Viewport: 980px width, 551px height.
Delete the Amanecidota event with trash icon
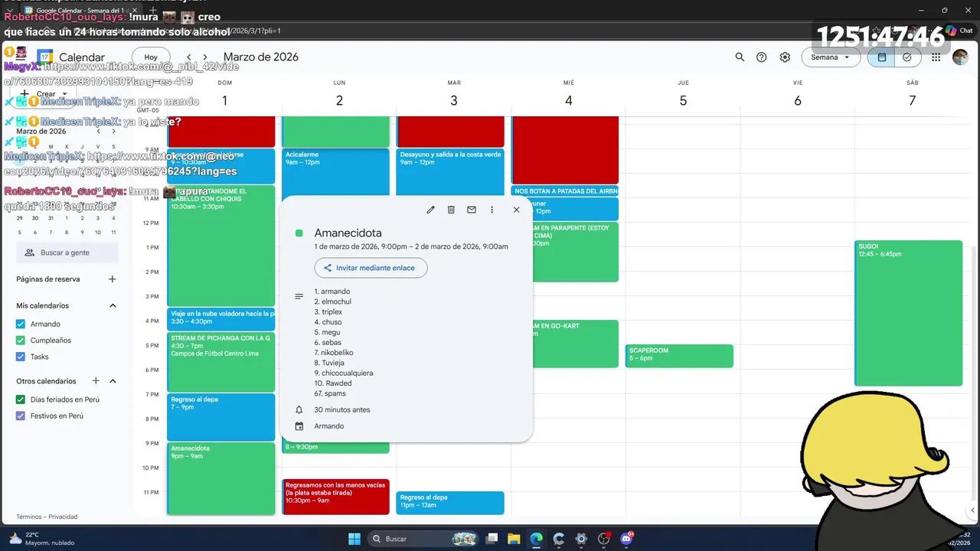coord(451,210)
